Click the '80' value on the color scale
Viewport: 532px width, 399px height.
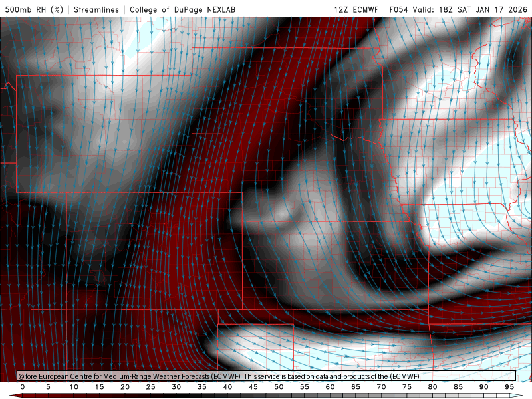click(x=433, y=387)
